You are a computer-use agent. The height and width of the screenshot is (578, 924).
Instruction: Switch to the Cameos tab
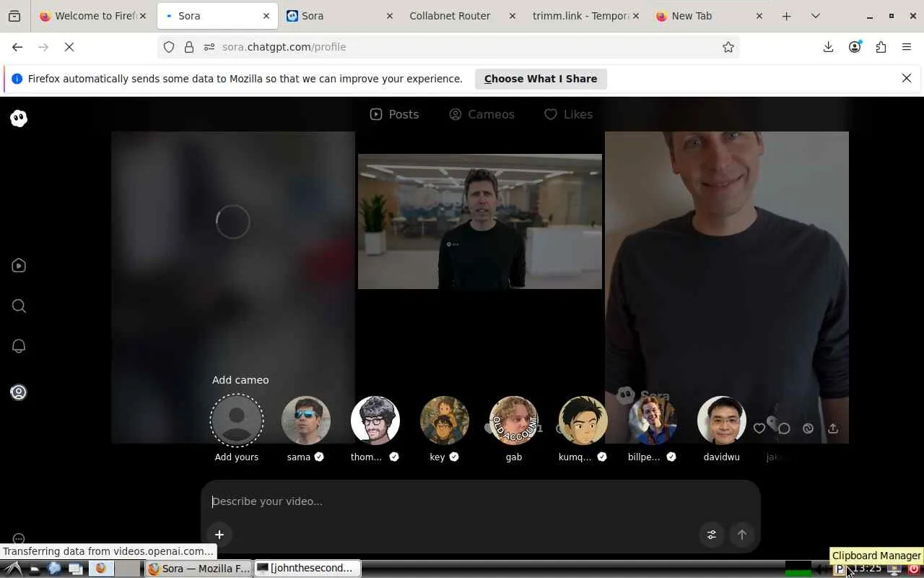click(x=481, y=114)
